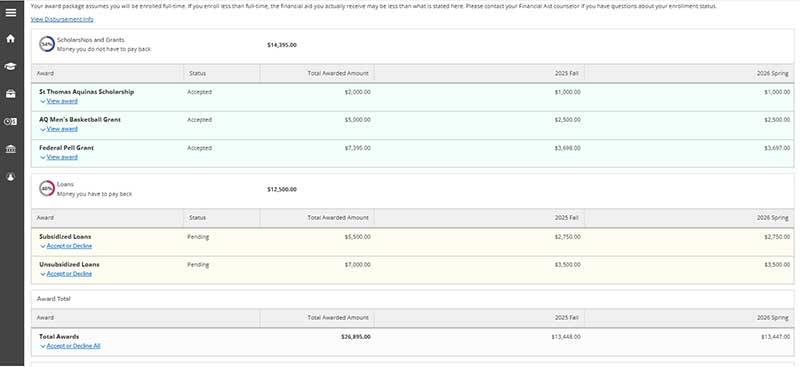Click the Total Awarded Amount header in Scholarships table
Image resolution: width=800 pixels, height=367 pixels.
(x=338, y=74)
